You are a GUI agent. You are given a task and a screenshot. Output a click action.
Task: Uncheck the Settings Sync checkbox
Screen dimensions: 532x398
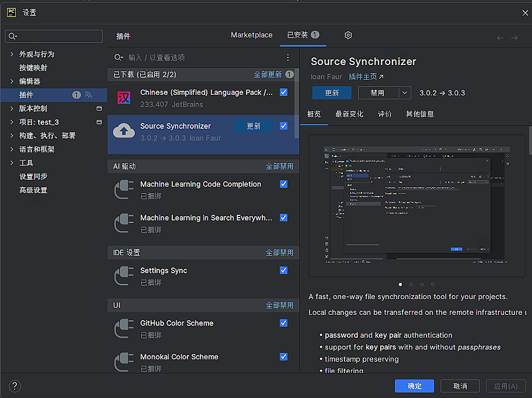pos(284,270)
